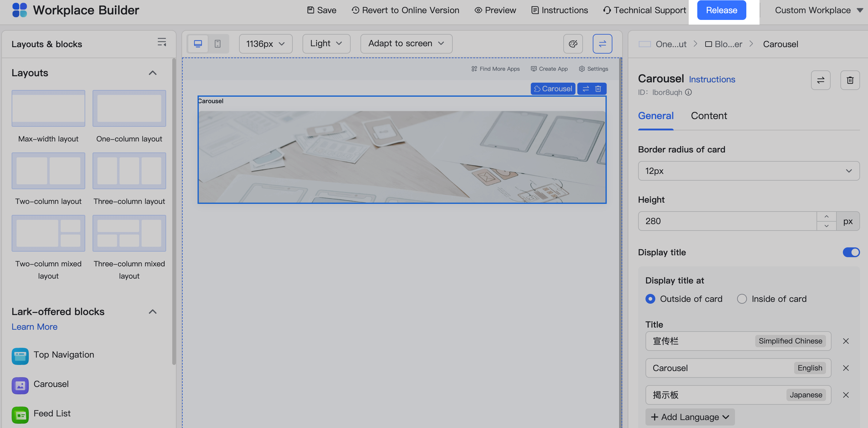Open the Carousel Instructions link

pos(712,79)
